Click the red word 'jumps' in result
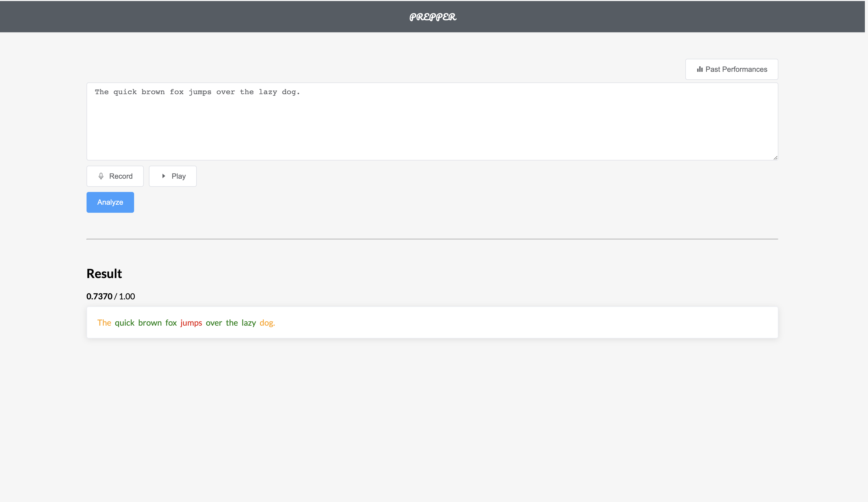This screenshot has width=868, height=502. point(191,323)
